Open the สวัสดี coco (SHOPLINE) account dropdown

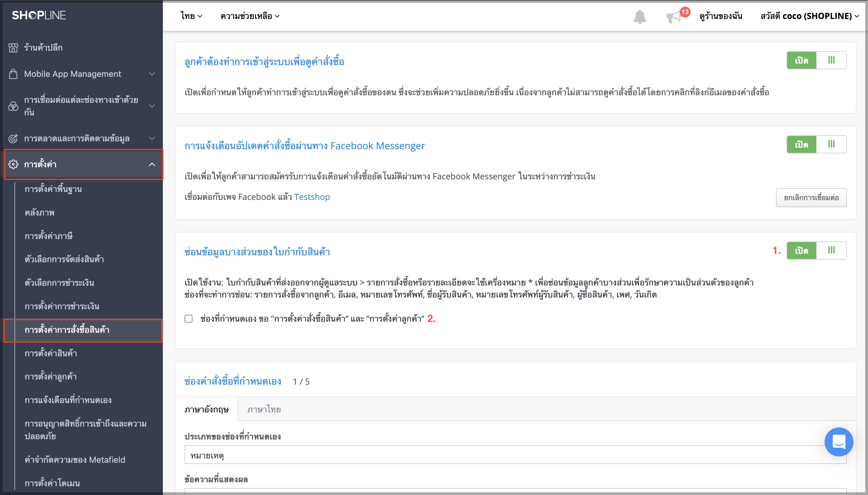pyautogui.click(x=810, y=16)
